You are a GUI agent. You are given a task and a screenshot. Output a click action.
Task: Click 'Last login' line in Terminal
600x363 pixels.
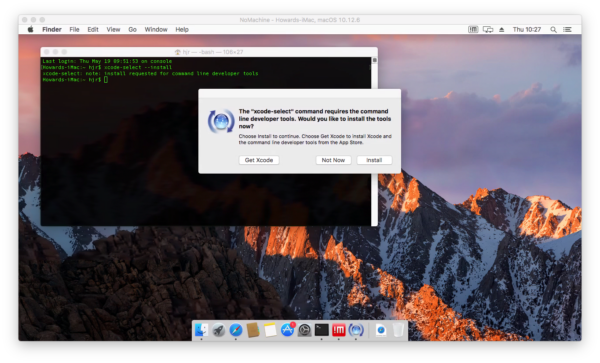point(107,61)
